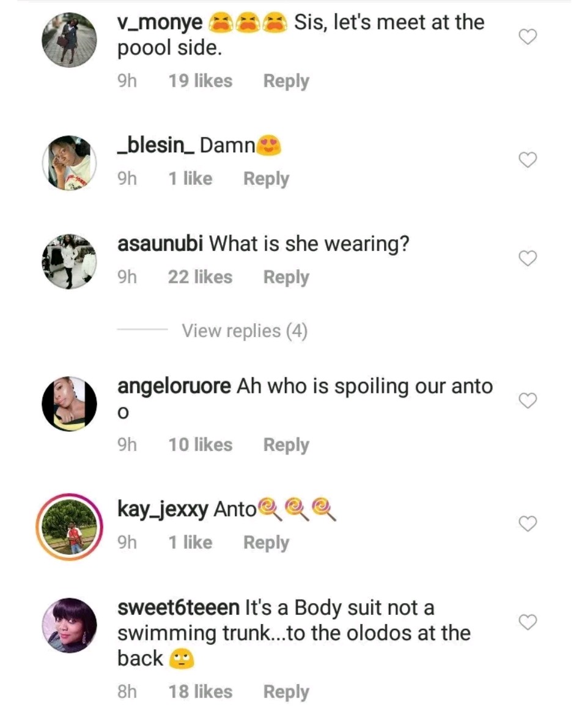The height and width of the screenshot is (728, 579).
Task: Open v_monye's profile picture
Action: (x=69, y=40)
